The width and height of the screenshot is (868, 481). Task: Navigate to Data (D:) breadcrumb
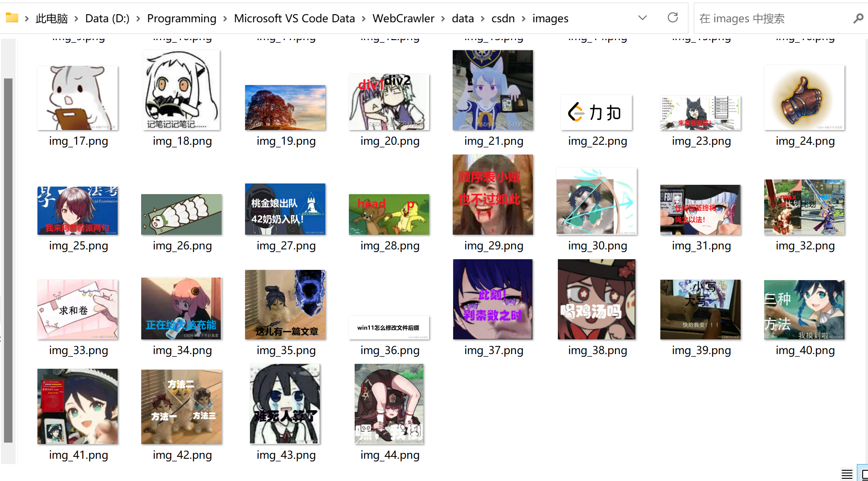(x=107, y=18)
